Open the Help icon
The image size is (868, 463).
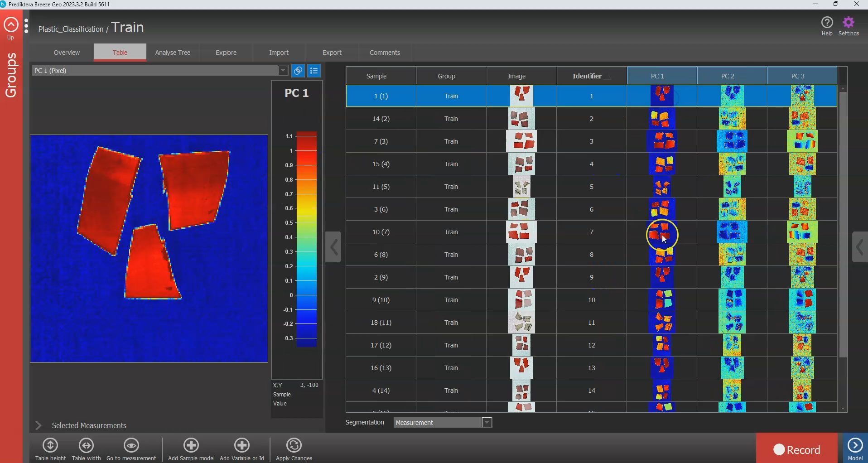(x=827, y=23)
